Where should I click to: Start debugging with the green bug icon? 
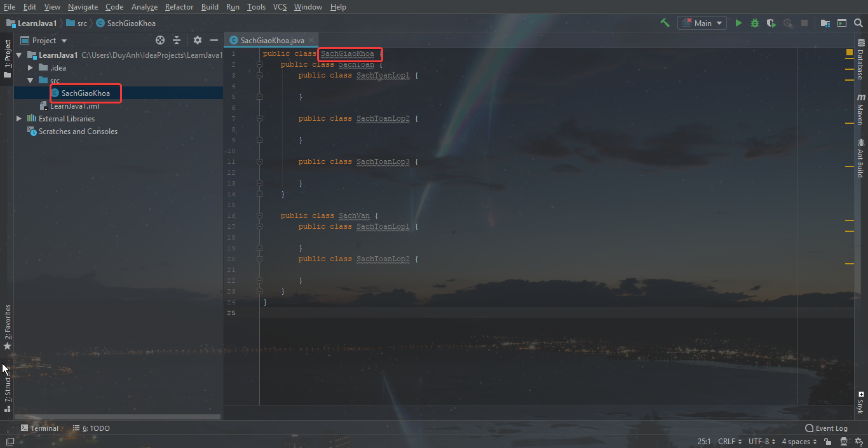(x=754, y=23)
